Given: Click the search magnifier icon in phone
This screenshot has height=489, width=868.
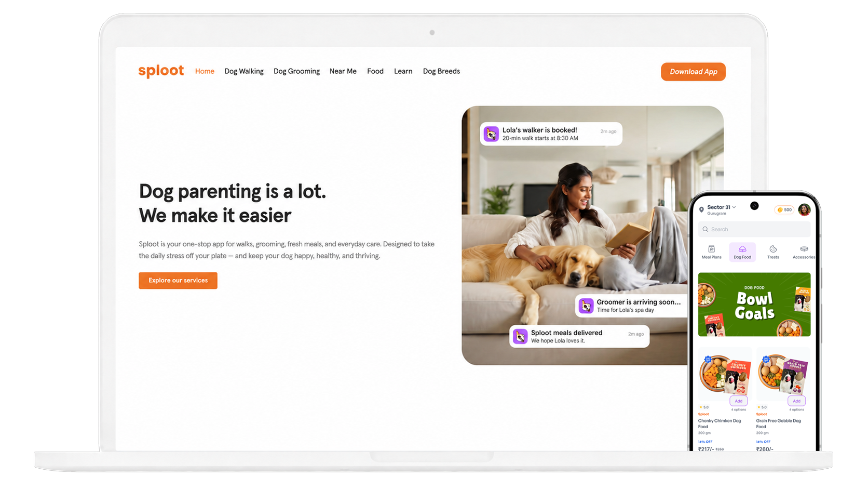Looking at the screenshot, I should (706, 229).
